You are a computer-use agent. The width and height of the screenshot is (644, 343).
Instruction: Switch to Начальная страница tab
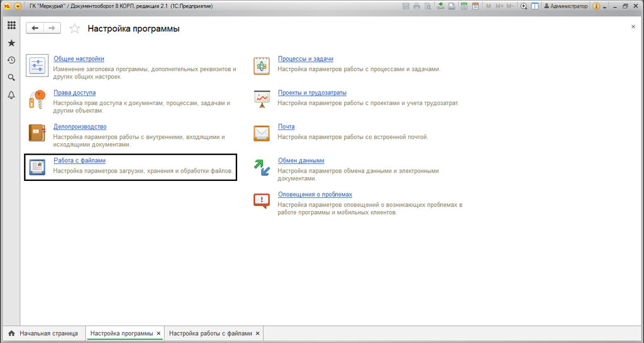click(x=43, y=333)
